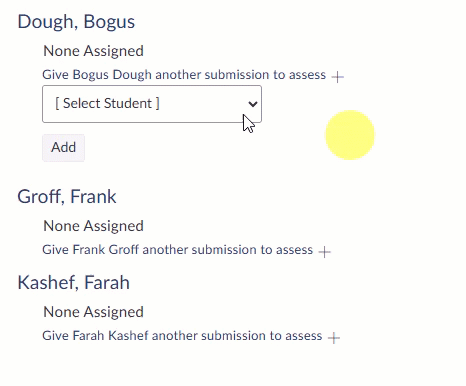Give Frank Groff another submission to assess
Image resolution: width=466 pixels, height=386 pixels.
[x=178, y=250]
